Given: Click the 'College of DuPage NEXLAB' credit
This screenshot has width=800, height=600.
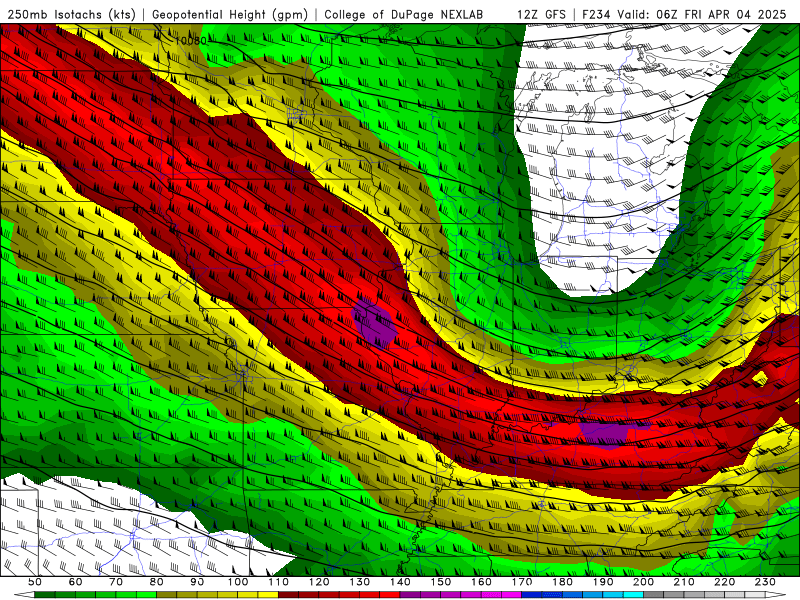Looking at the screenshot, I should tap(404, 15).
